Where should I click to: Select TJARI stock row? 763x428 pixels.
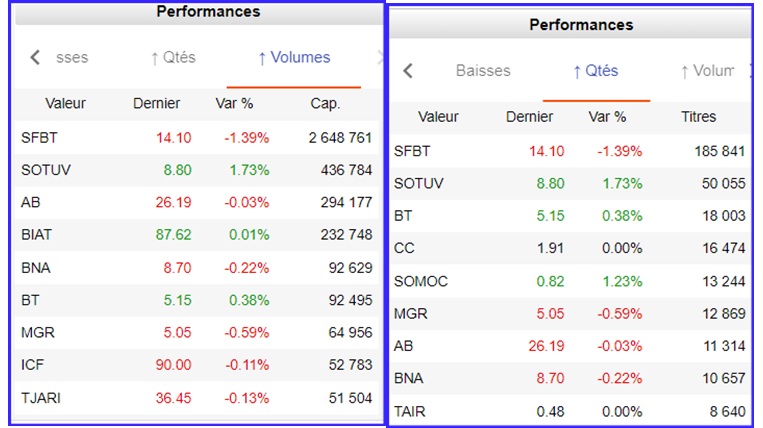[40, 398]
